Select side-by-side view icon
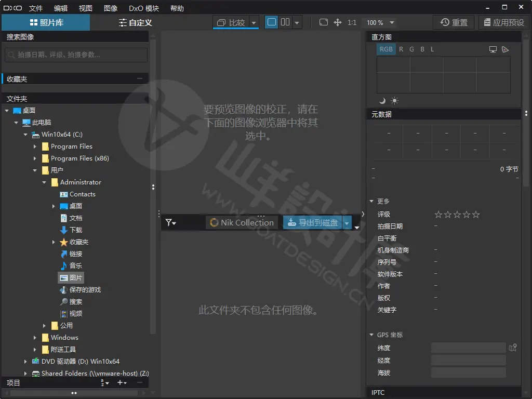The image size is (532, 399). click(285, 22)
